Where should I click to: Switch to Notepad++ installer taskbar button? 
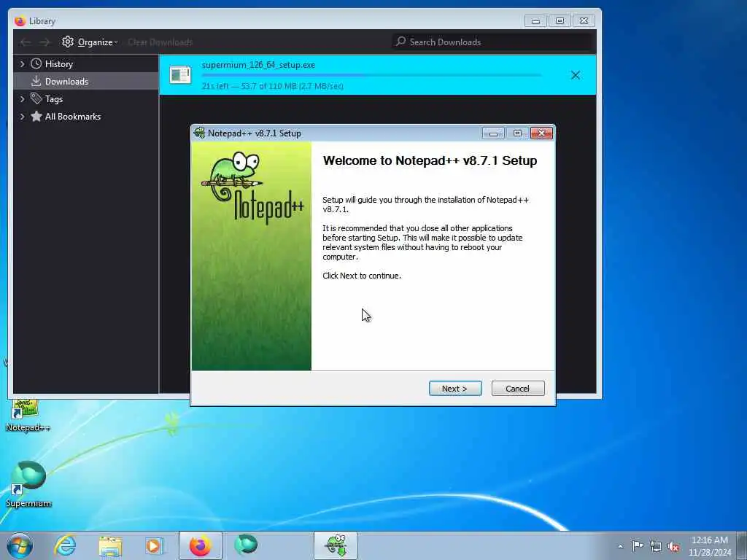coord(336,545)
